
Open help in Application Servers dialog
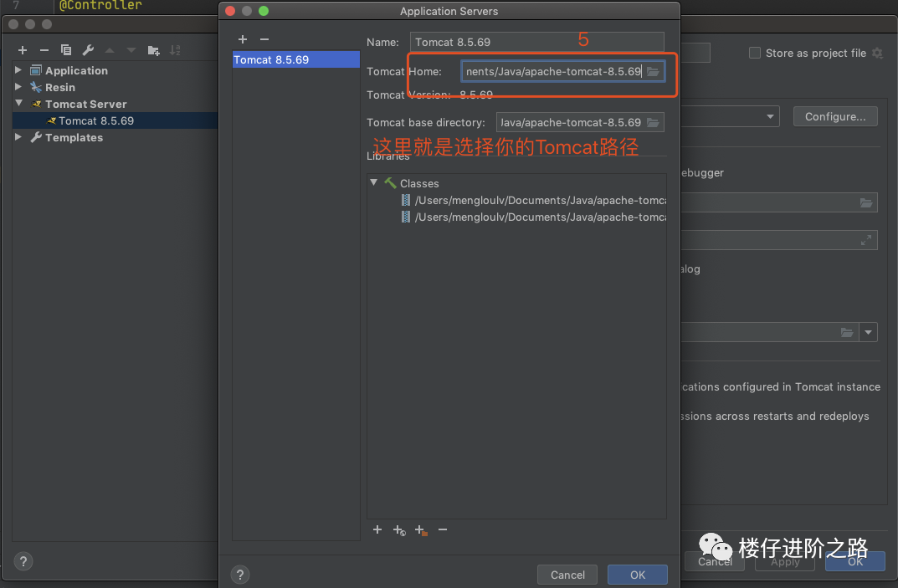[240, 575]
